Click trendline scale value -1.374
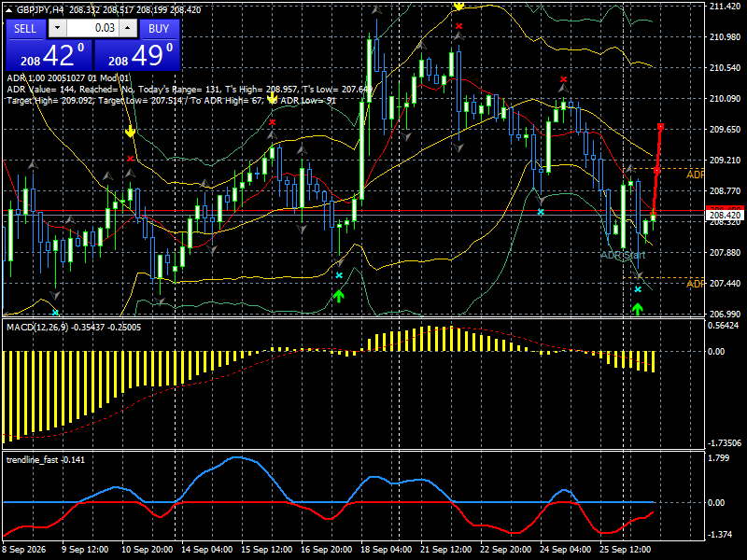 pos(720,535)
